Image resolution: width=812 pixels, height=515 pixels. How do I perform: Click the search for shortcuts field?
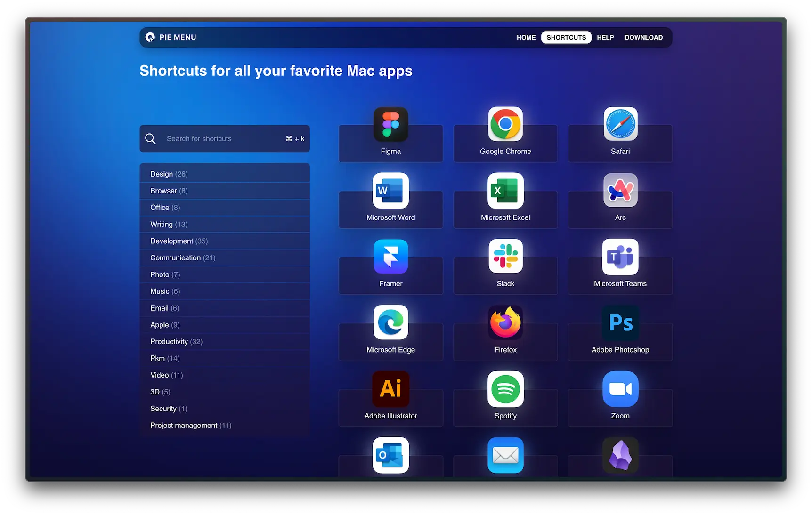point(225,138)
